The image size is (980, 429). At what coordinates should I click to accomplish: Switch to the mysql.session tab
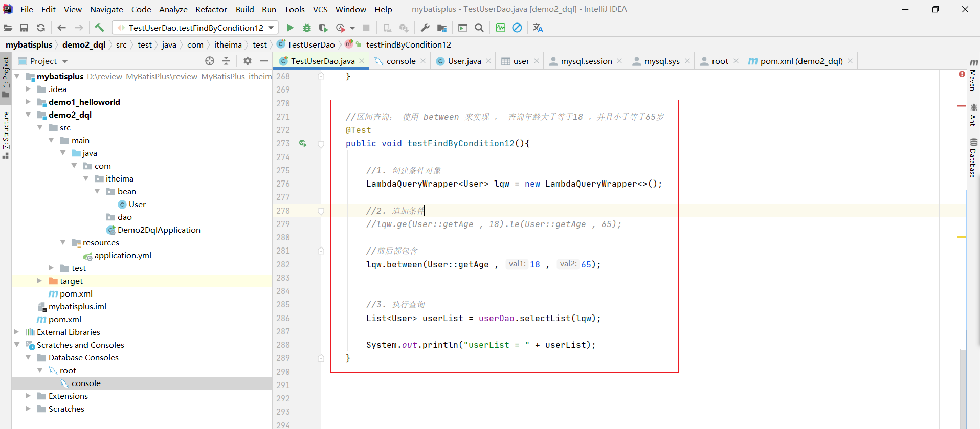coord(586,61)
